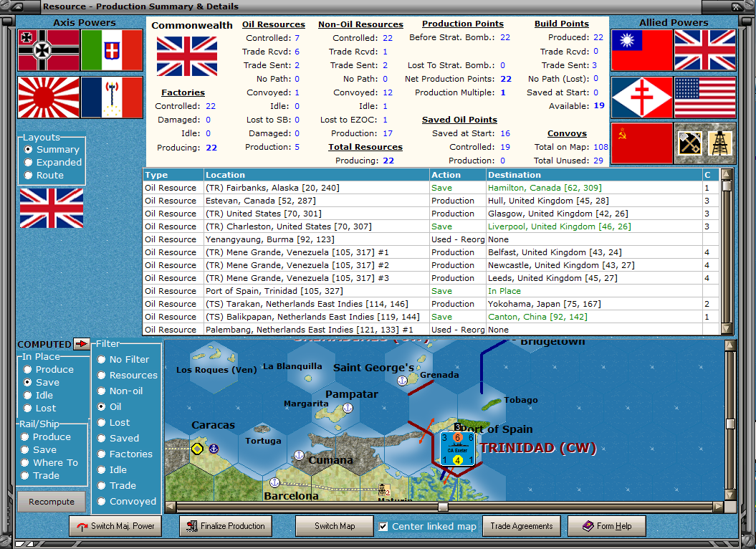The image size is (756, 549).
Task: Open Form Help
Action: click(x=607, y=526)
